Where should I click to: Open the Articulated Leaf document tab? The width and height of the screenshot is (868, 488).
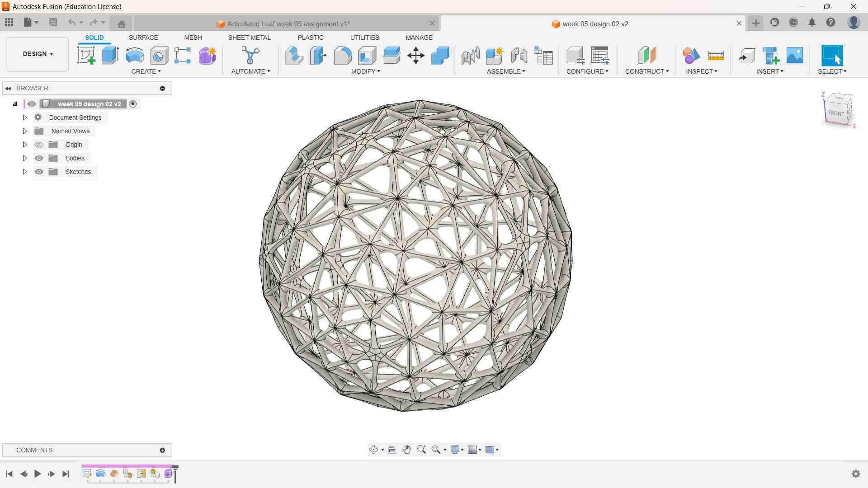click(x=288, y=24)
